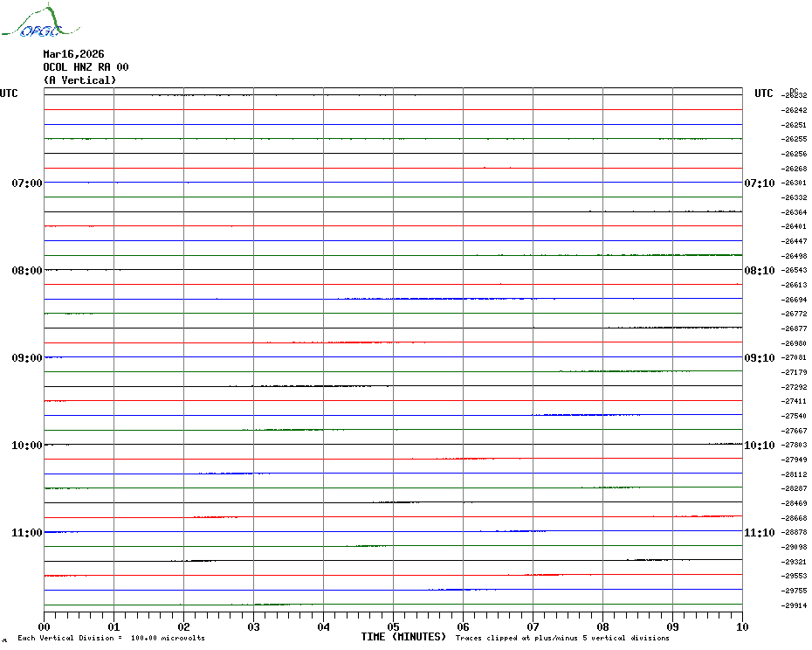Click the 07:00 time label on left axis
Screen dimensions: 812x650
(x=27, y=183)
